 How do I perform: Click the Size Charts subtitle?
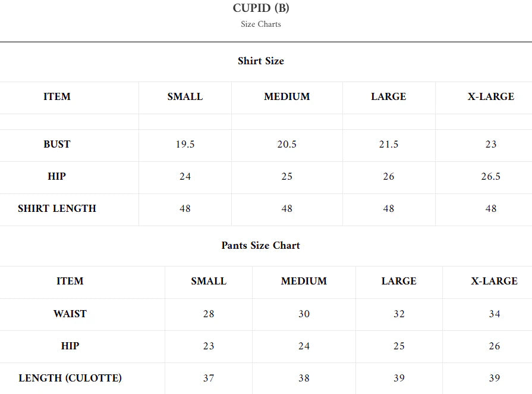point(261,24)
